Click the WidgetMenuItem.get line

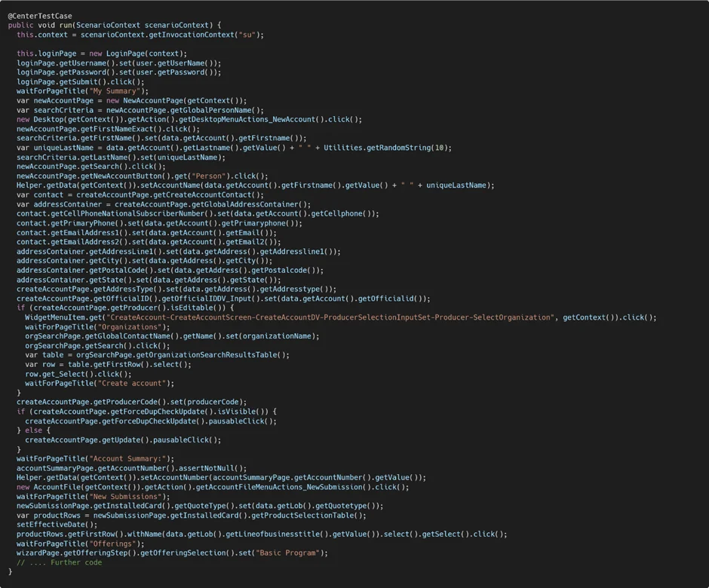pyautogui.click(x=341, y=317)
